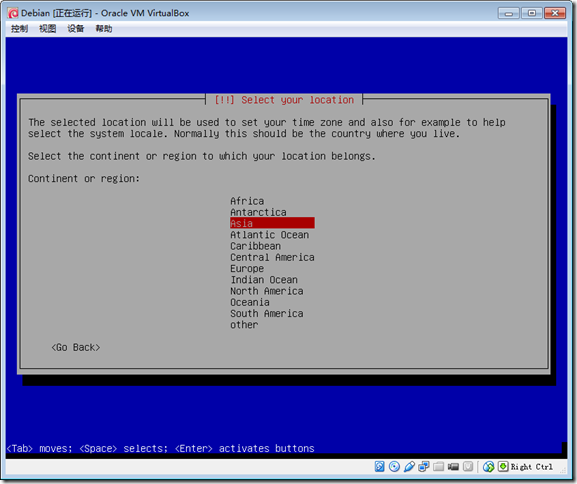Click the USB devices status icon
This screenshot has height=484, width=577.
tap(409, 467)
